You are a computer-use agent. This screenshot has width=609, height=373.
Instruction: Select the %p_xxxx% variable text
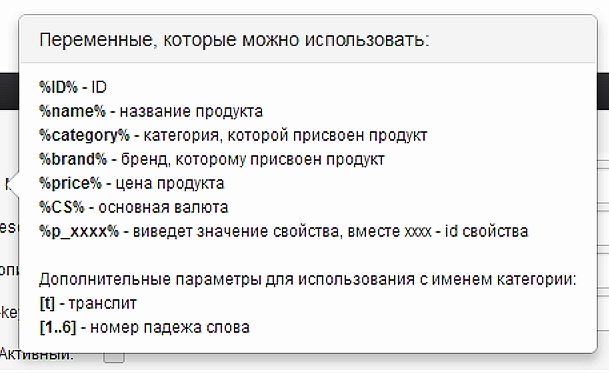tap(79, 232)
